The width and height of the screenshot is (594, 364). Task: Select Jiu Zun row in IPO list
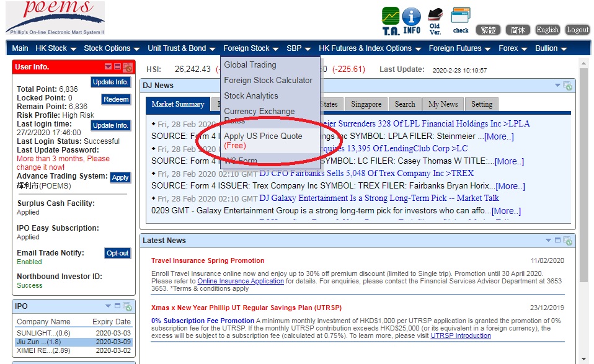click(x=73, y=342)
